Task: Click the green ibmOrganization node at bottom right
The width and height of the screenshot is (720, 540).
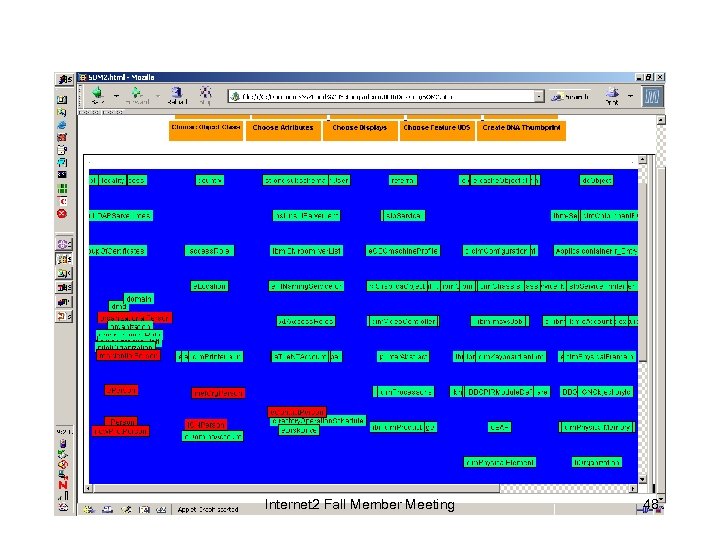Action: click(596, 462)
